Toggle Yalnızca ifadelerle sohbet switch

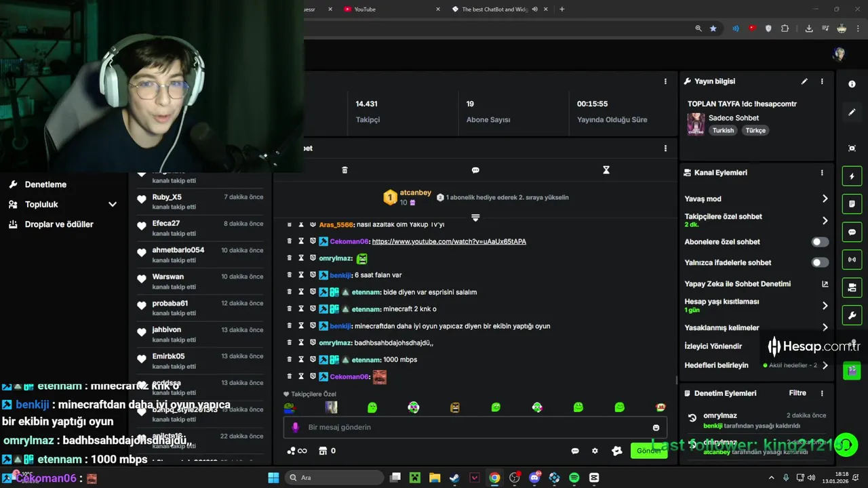pyautogui.click(x=820, y=263)
